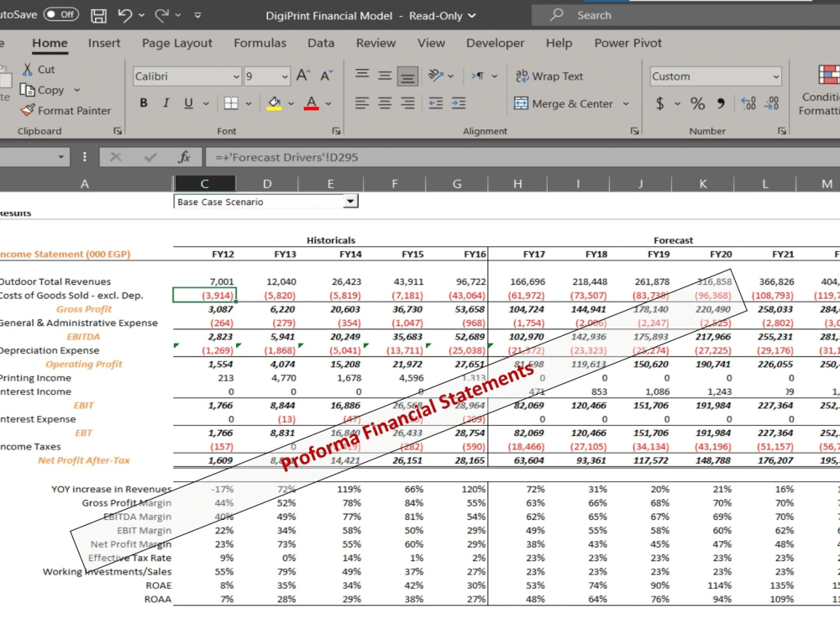
Task: Click the Search box in title bar
Action: pos(685,15)
